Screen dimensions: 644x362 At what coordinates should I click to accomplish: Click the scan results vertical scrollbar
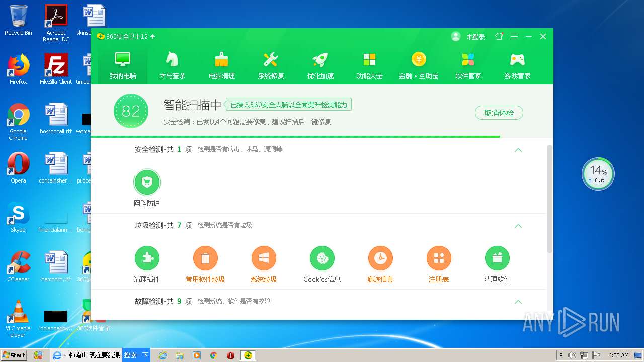(x=550, y=199)
